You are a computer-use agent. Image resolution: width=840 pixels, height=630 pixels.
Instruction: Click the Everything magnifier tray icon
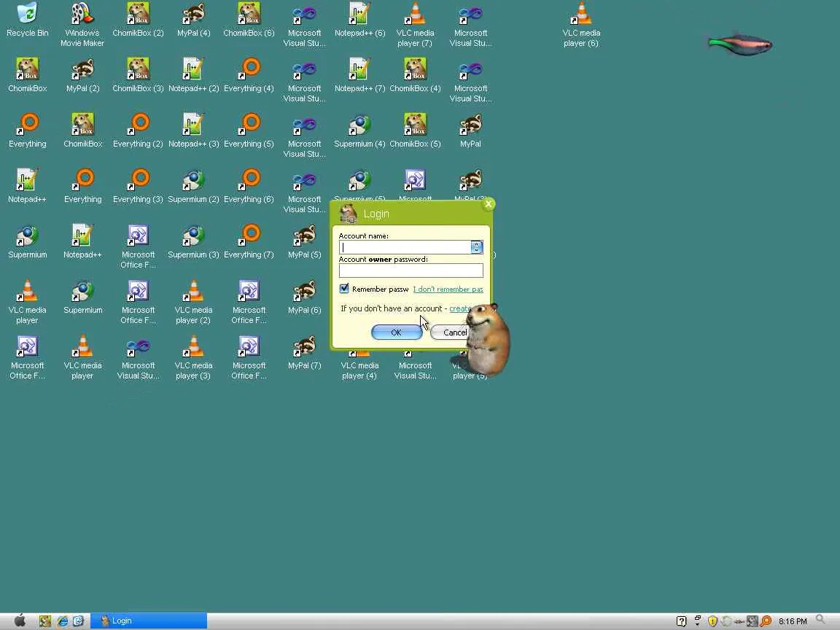click(x=766, y=621)
